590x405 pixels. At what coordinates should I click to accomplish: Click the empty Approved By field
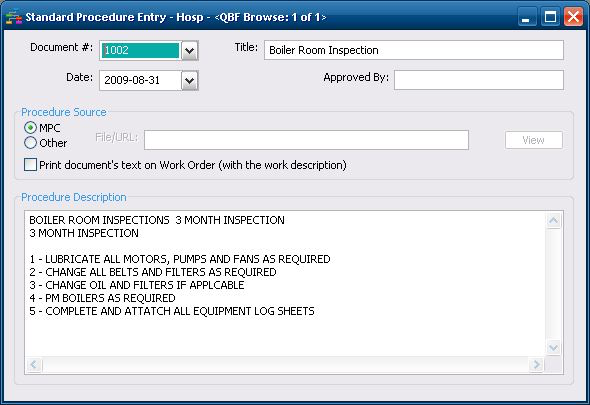point(479,80)
